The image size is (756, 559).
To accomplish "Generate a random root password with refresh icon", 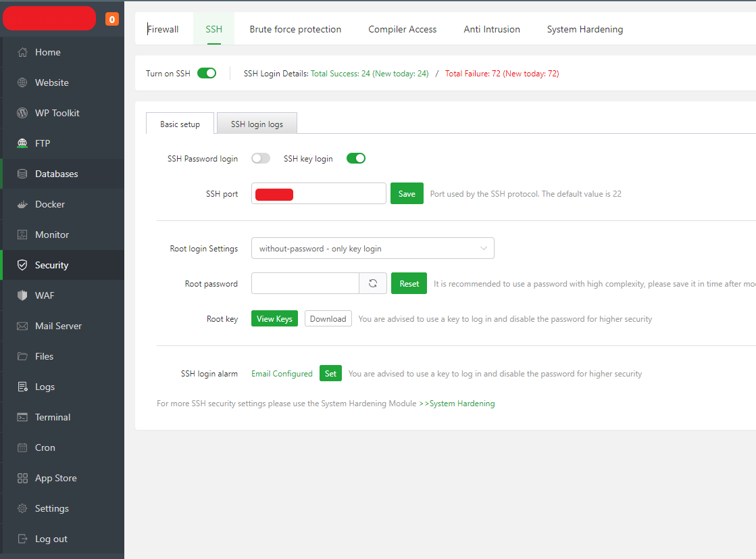I will click(x=373, y=284).
